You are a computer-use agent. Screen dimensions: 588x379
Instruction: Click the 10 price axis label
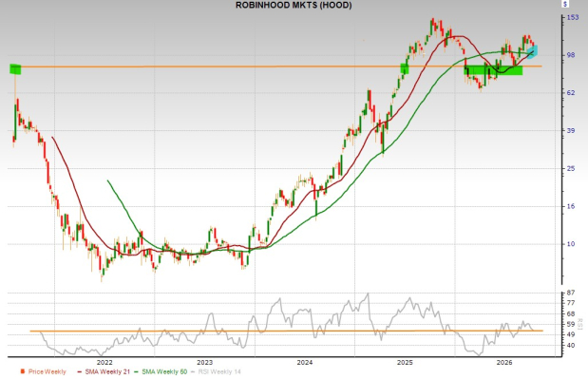click(x=571, y=244)
